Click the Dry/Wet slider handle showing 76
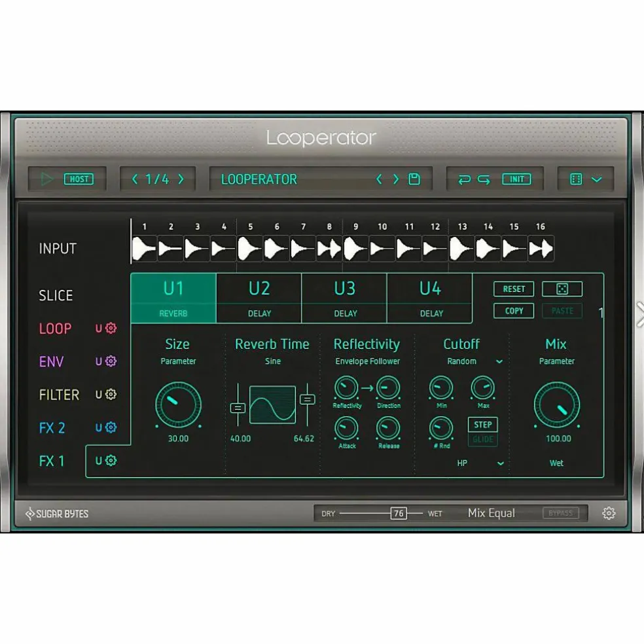 click(x=399, y=513)
